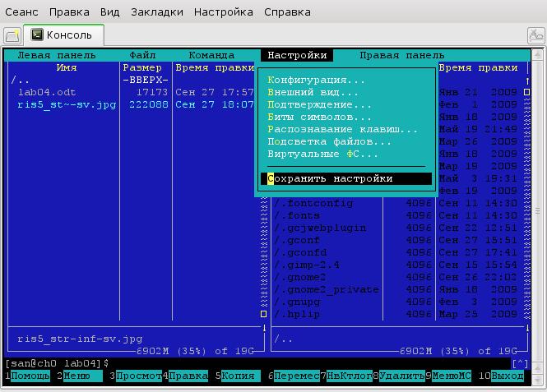Image resolution: width=547 pixels, height=392 pixels.
Task: Select Сохранить настройки menu item
Action: (x=330, y=178)
